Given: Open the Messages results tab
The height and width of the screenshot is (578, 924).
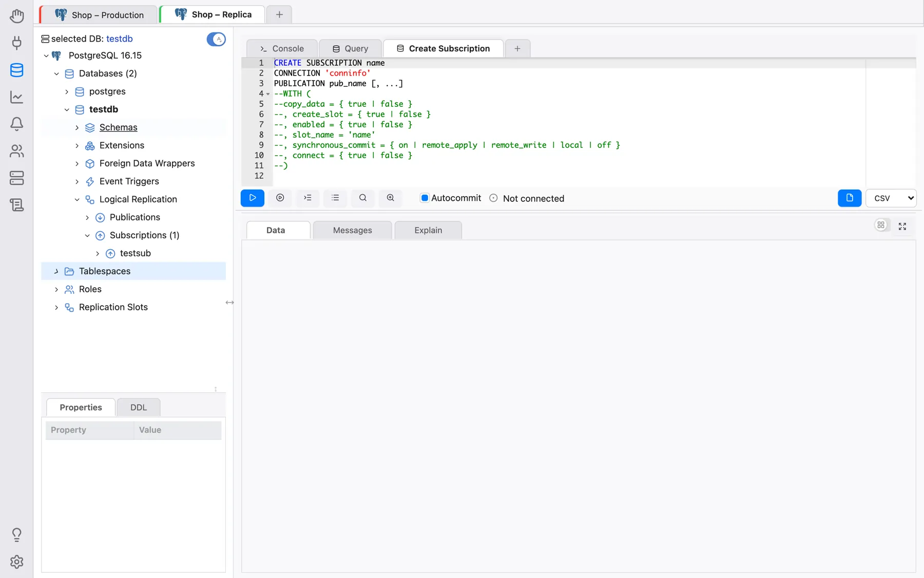Looking at the screenshot, I should [x=353, y=230].
